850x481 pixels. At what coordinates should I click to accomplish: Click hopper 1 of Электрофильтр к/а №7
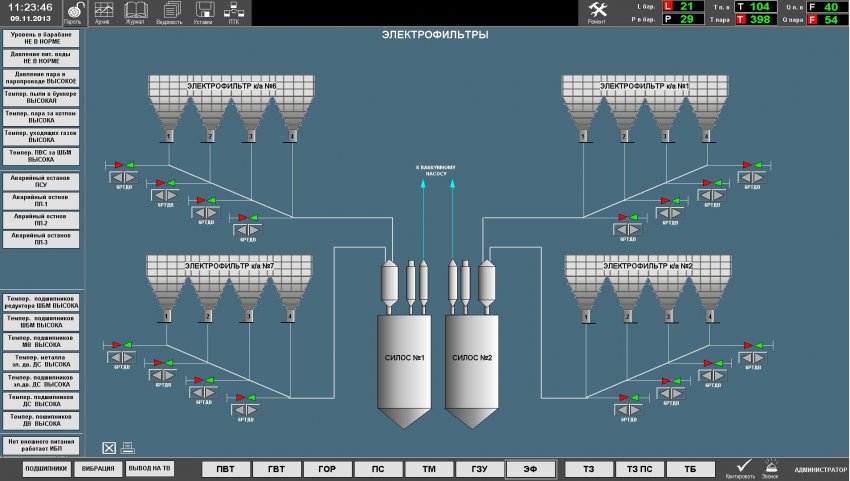pos(166,300)
